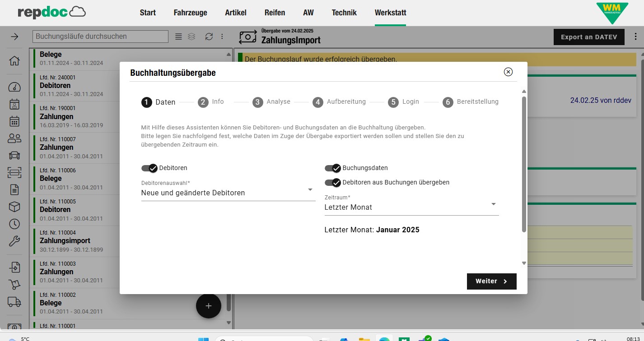Turn off the Buchungsdaten switch
The image size is (644, 341).
332,168
